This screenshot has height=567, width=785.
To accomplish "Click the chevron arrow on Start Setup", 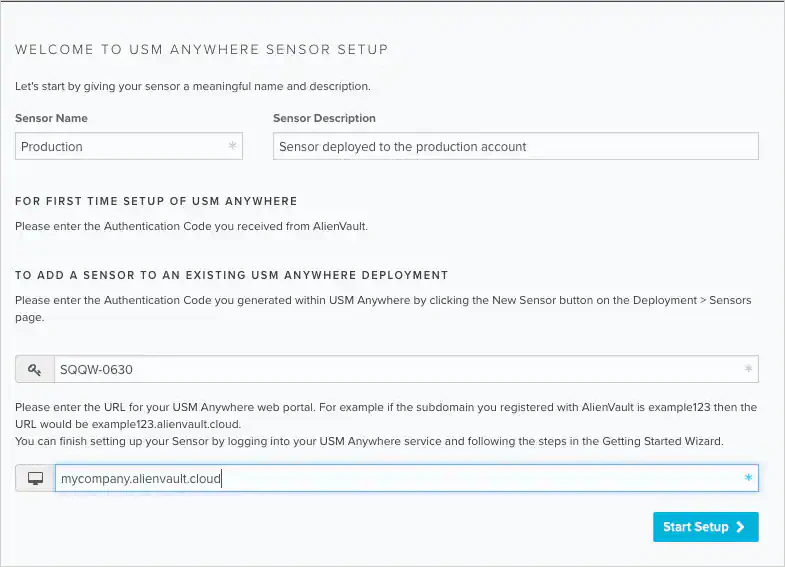I will [740, 527].
